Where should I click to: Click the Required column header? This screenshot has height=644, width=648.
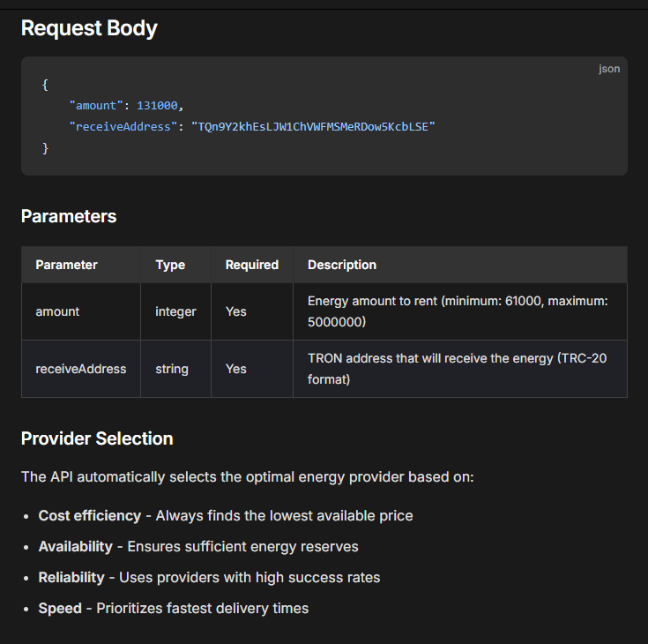tap(251, 265)
